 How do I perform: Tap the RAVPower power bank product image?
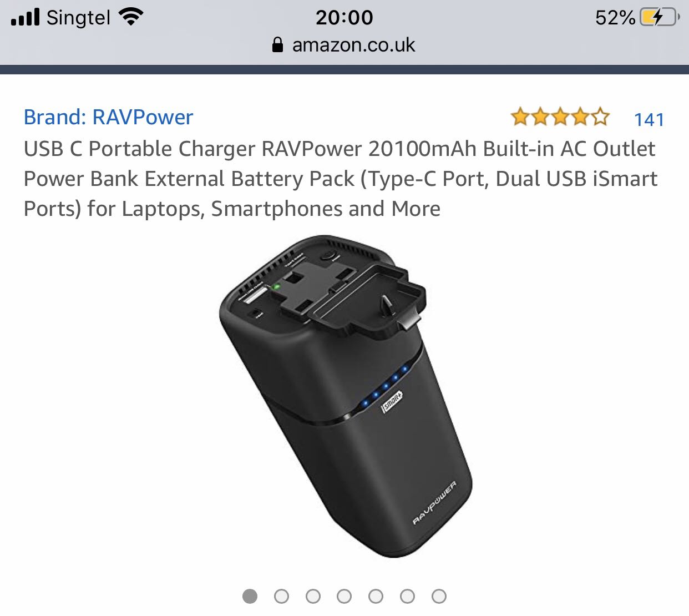click(344, 396)
